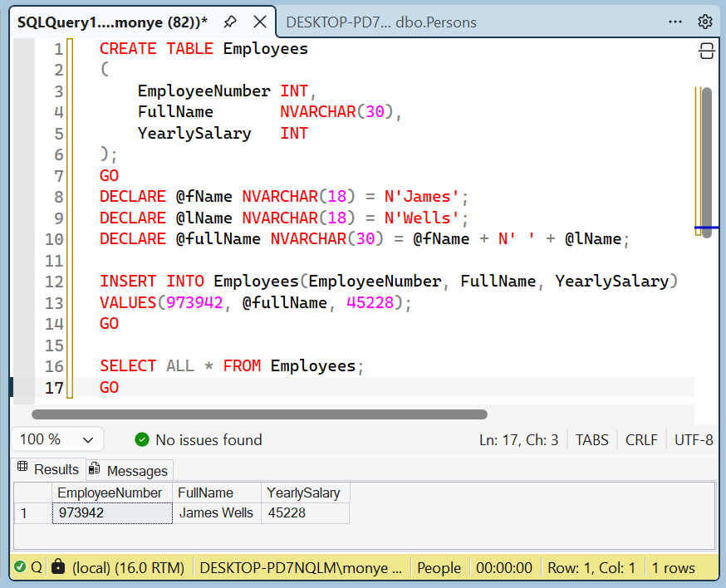
Task: Select the James Wells result cell
Action: tap(217, 513)
